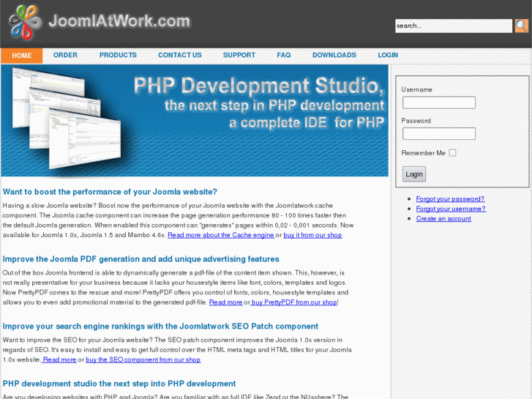532x399 pixels.
Task: Open the HOME menu tab
Action: click(x=22, y=56)
